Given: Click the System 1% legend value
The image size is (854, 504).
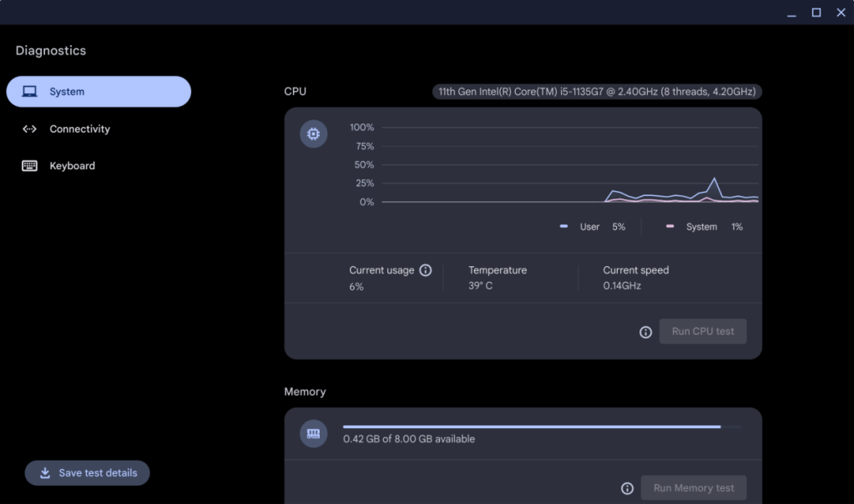Looking at the screenshot, I should [x=737, y=227].
